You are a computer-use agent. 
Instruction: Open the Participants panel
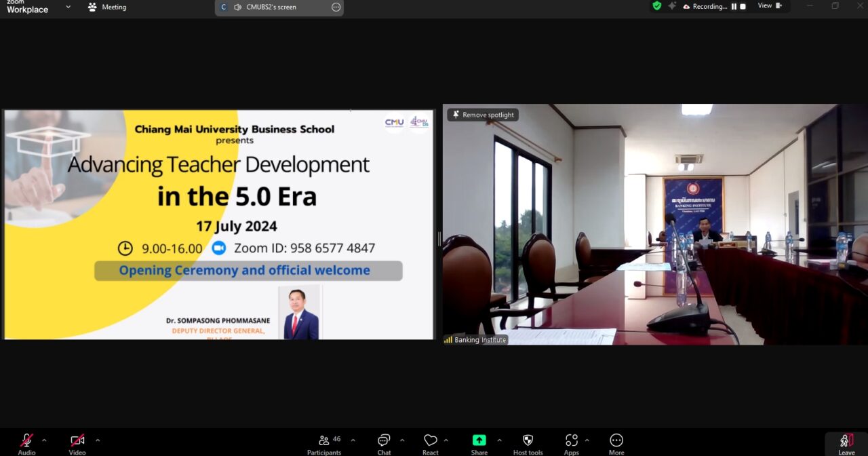[325, 442]
